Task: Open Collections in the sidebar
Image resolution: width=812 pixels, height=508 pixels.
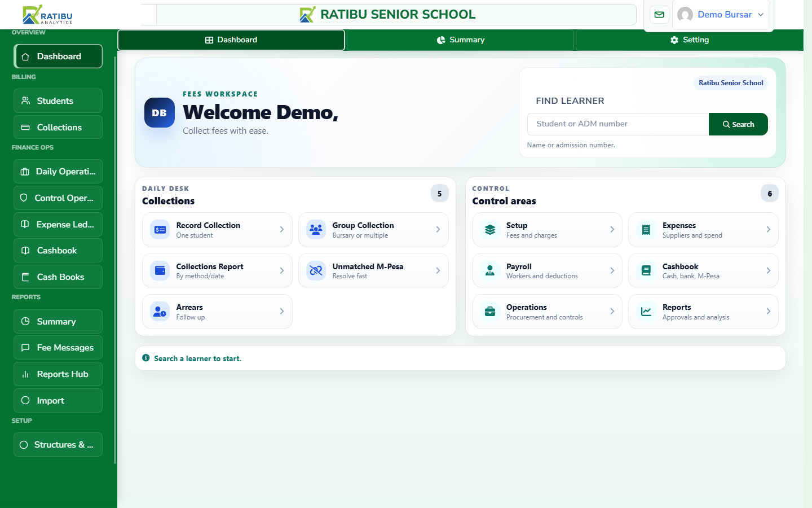Action: 58,128
